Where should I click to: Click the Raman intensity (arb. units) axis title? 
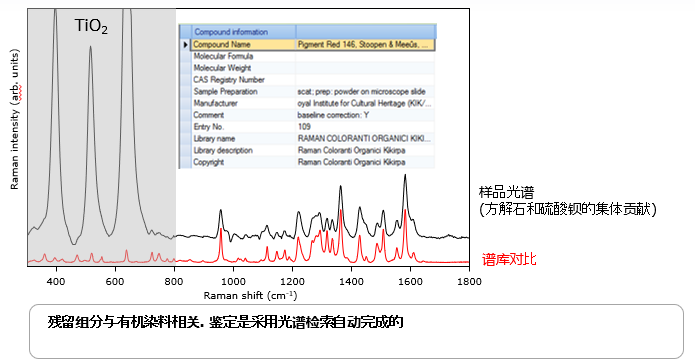tap(15, 120)
